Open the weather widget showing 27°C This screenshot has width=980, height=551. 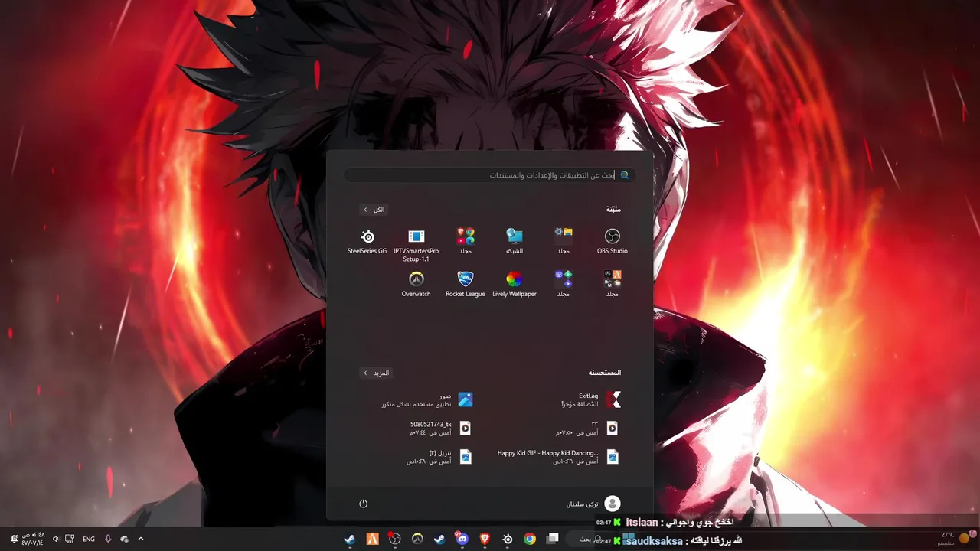953,539
